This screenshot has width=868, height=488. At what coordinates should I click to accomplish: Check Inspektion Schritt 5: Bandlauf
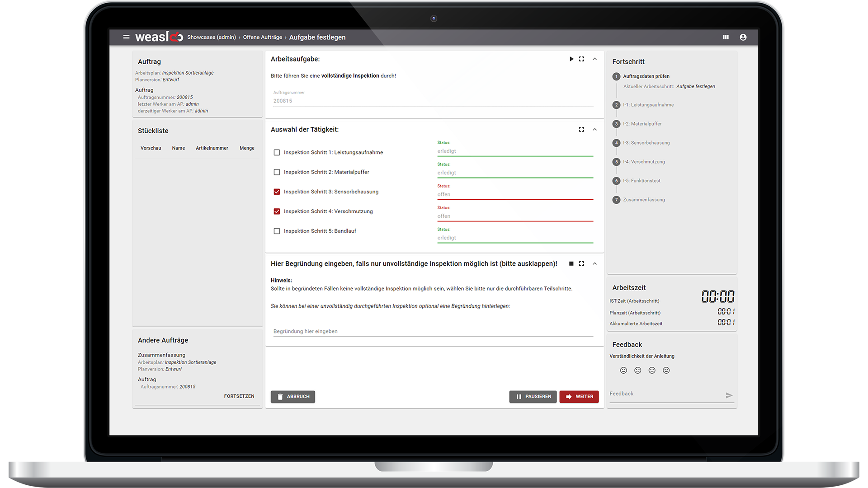pos(277,231)
